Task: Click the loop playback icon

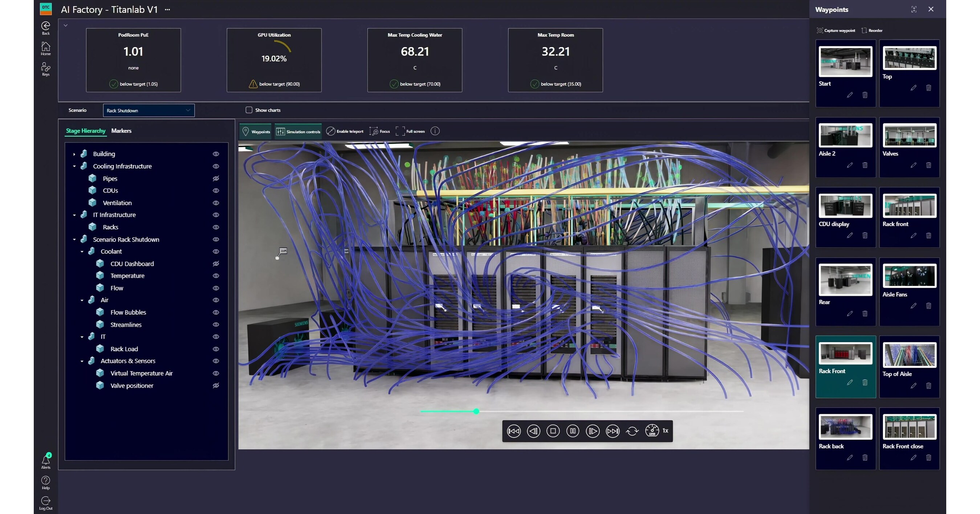Action: [633, 431]
